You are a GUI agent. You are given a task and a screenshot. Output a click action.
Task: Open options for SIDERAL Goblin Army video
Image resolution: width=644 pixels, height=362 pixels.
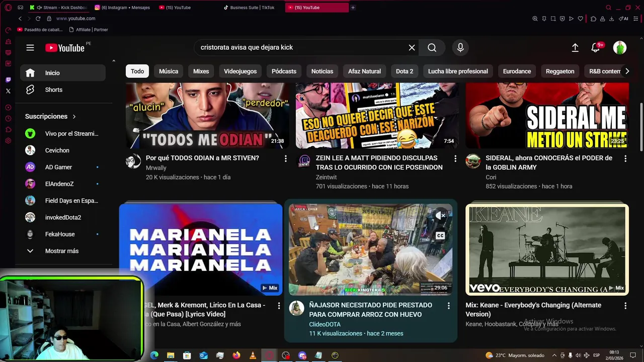point(625,158)
